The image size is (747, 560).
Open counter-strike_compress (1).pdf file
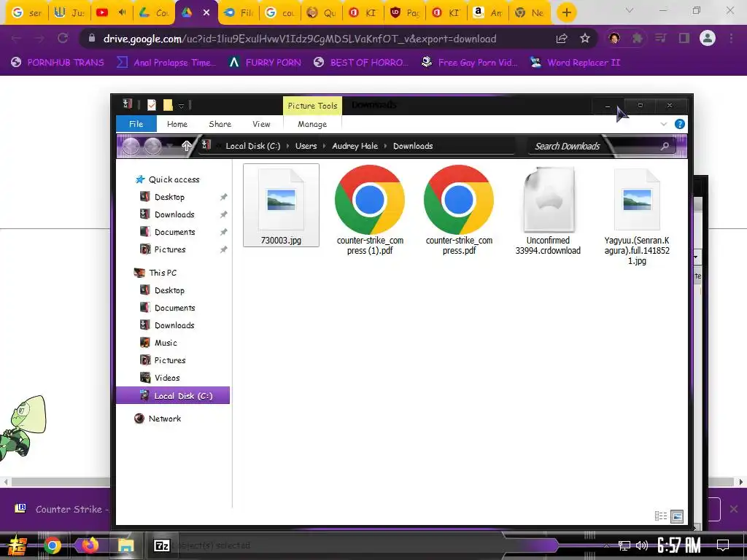pyautogui.click(x=370, y=210)
